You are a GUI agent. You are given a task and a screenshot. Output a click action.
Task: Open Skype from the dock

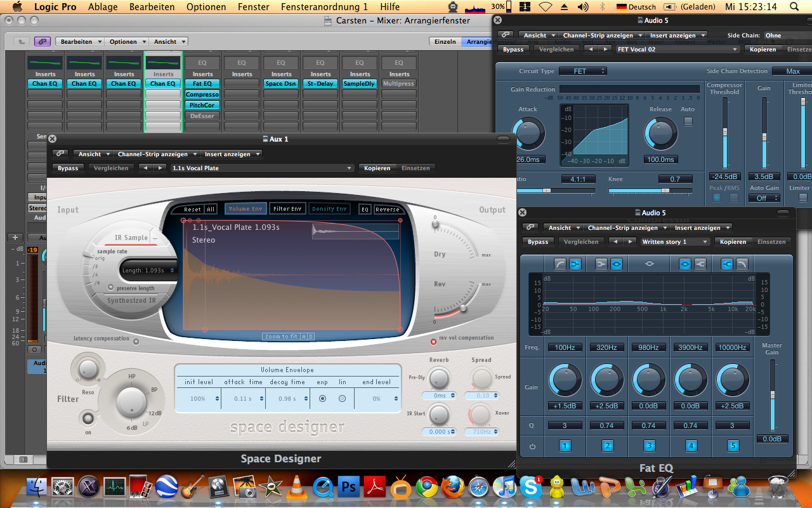point(530,487)
